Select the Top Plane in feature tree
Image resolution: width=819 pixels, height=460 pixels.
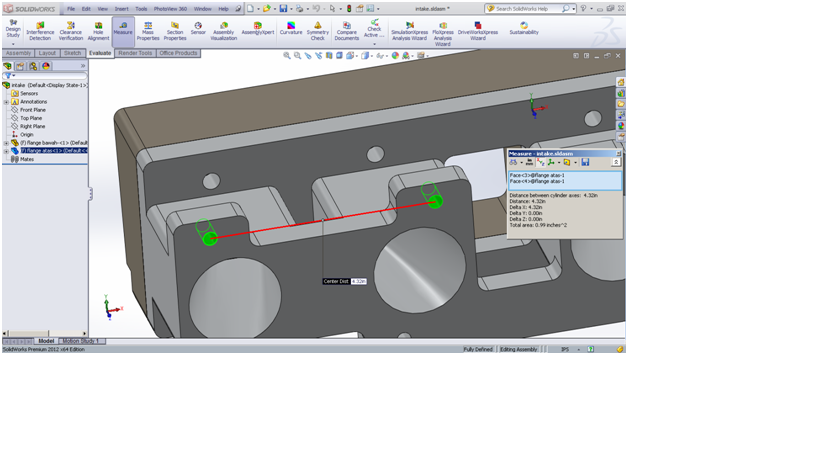click(x=30, y=118)
